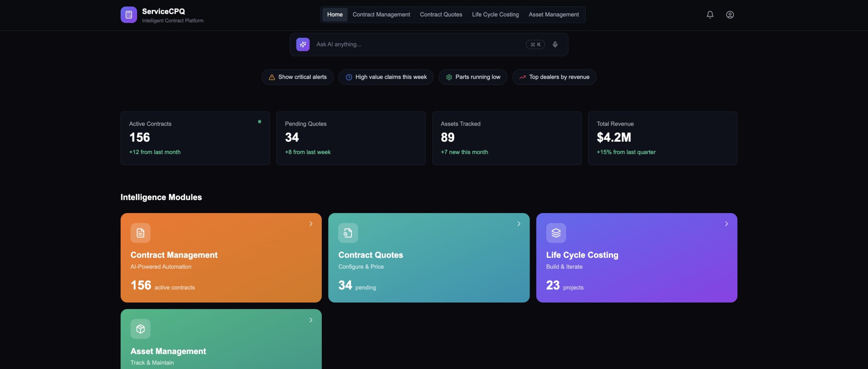The height and width of the screenshot is (369, 868).
Task: Click the microphone icon for voice input
Action: coord(555,44)
